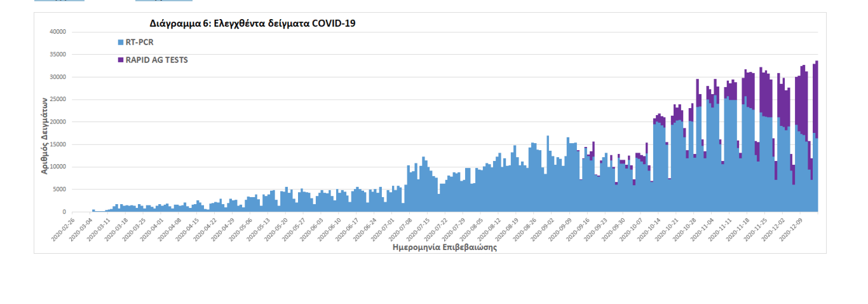The image size is (868, 304).
Task: Click the purple RAPID AG TESTS legend square
Action: (120, 60)
